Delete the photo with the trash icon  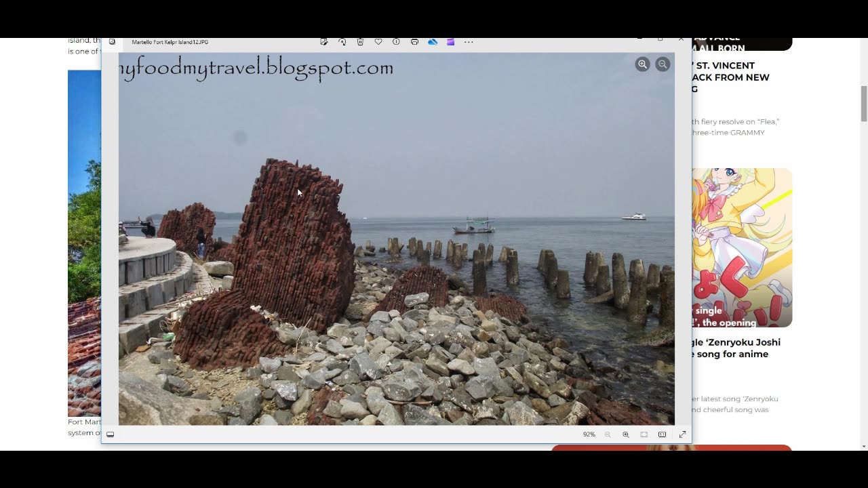pyautogui.click(x=360, y=42)
